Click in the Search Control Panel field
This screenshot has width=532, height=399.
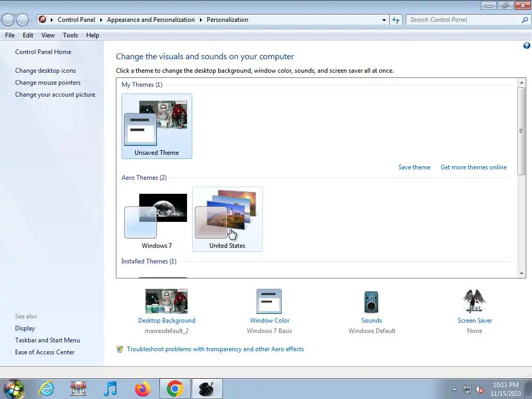[x=464, y=20]
